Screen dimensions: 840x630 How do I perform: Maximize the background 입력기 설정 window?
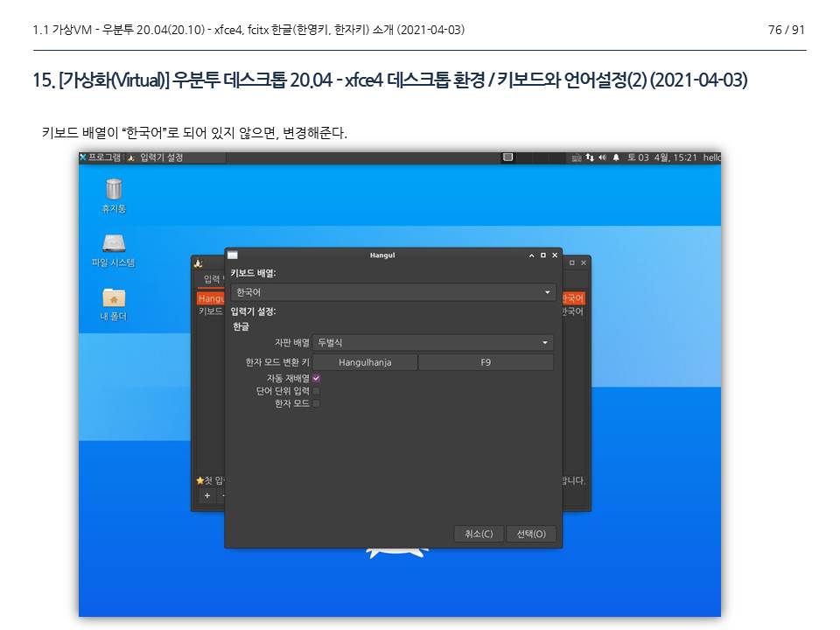[x=572, y=262]
